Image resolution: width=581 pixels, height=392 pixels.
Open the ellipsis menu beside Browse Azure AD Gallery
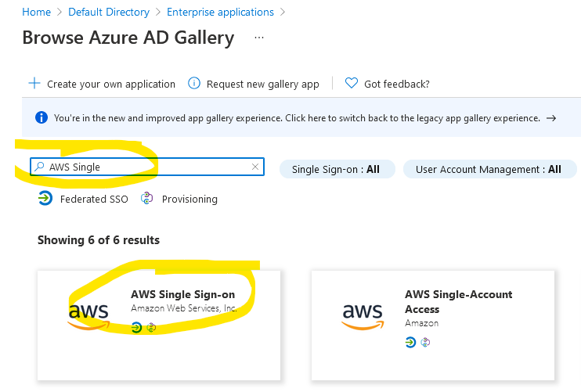[x=259, y=38]
